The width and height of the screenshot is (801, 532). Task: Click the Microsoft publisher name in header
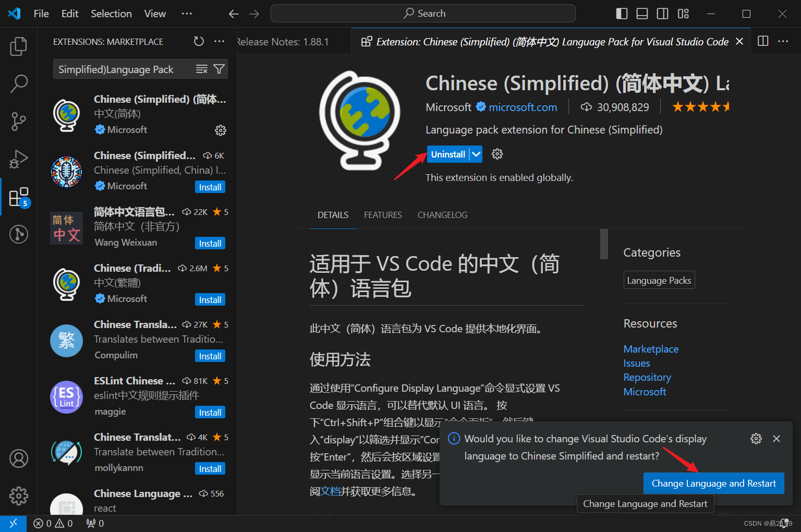448,107
